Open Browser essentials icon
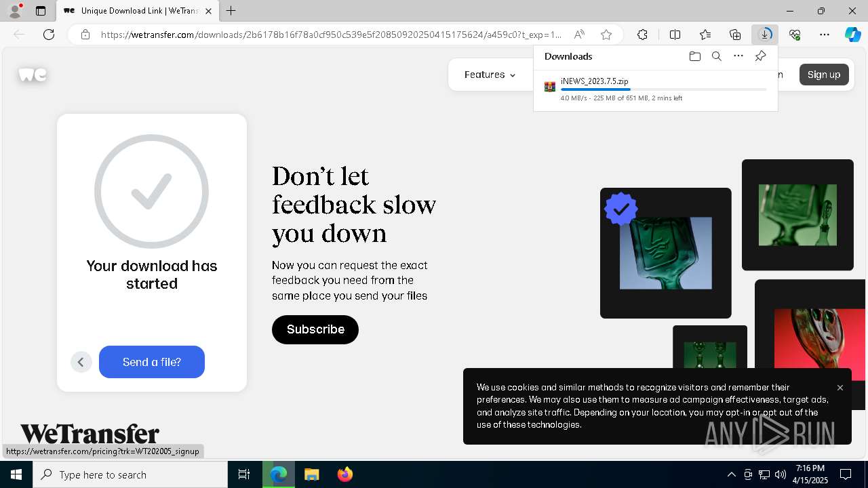This screenshot has height=488, width=868. tap(795, 35)
